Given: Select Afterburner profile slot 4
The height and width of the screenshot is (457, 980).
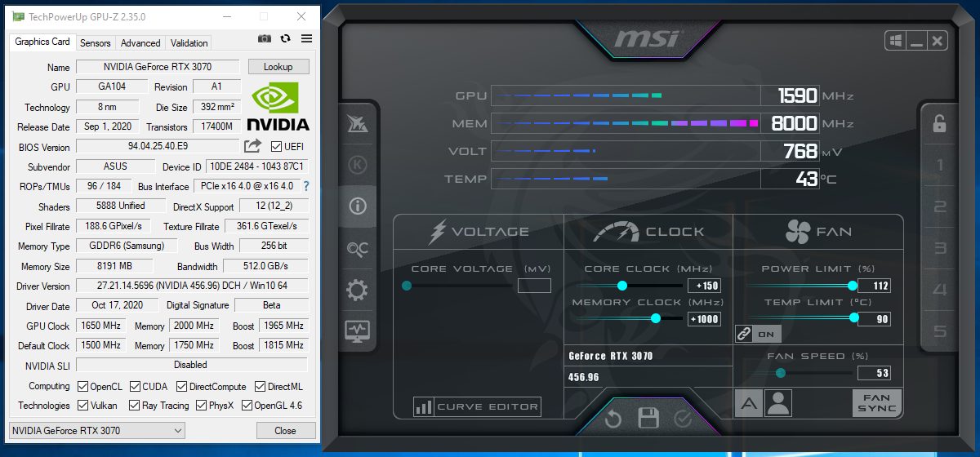Looking at the screenshot, I should [940, 290].
